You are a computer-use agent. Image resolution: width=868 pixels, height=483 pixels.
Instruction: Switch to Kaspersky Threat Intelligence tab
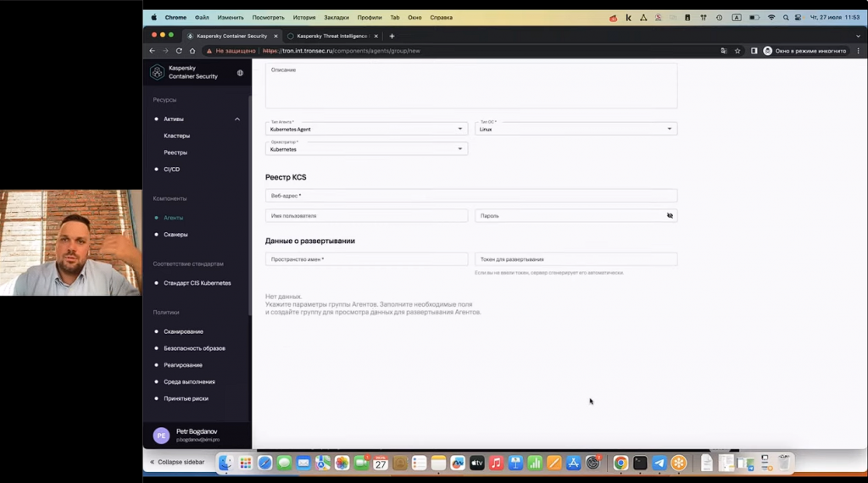coord(331,36)
